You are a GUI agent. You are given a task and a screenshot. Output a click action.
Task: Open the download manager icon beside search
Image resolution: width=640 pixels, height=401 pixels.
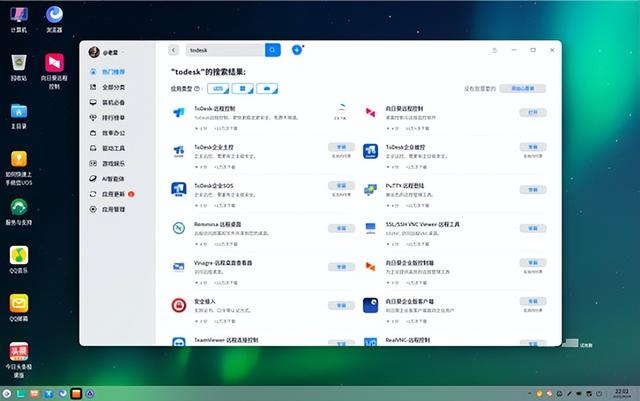(x=297, y=50)
